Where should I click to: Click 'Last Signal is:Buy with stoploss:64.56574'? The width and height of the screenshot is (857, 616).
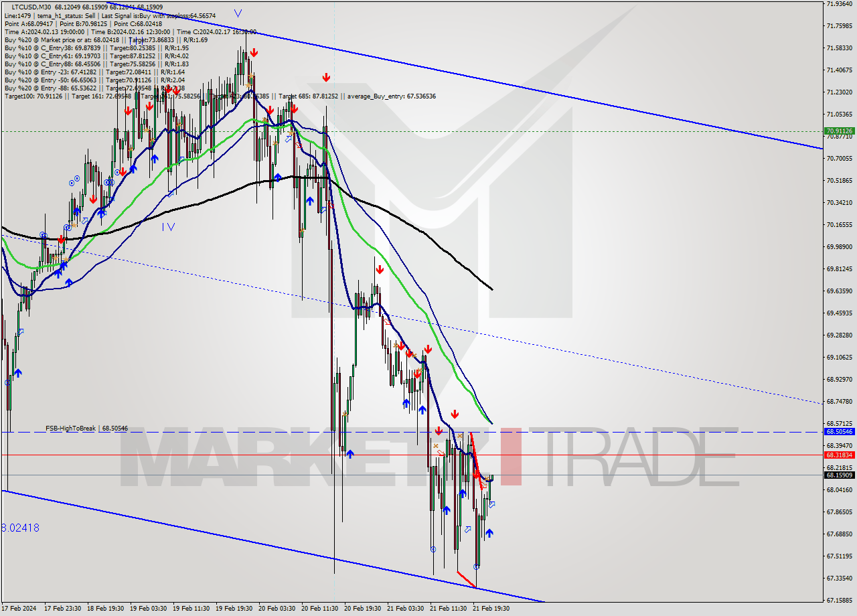point(157,15)
